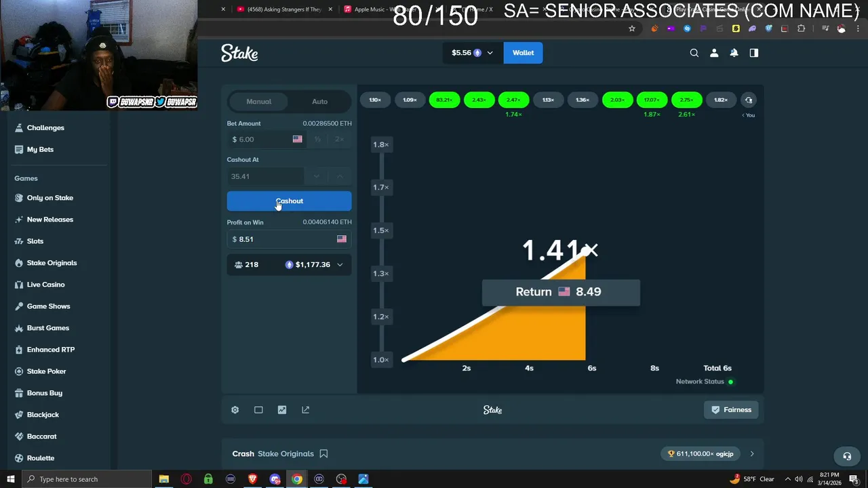The height and width of the screenshot is (488, 868).
Task: Add Crash to favourites bookmark icon
Action: pos(323,454)
